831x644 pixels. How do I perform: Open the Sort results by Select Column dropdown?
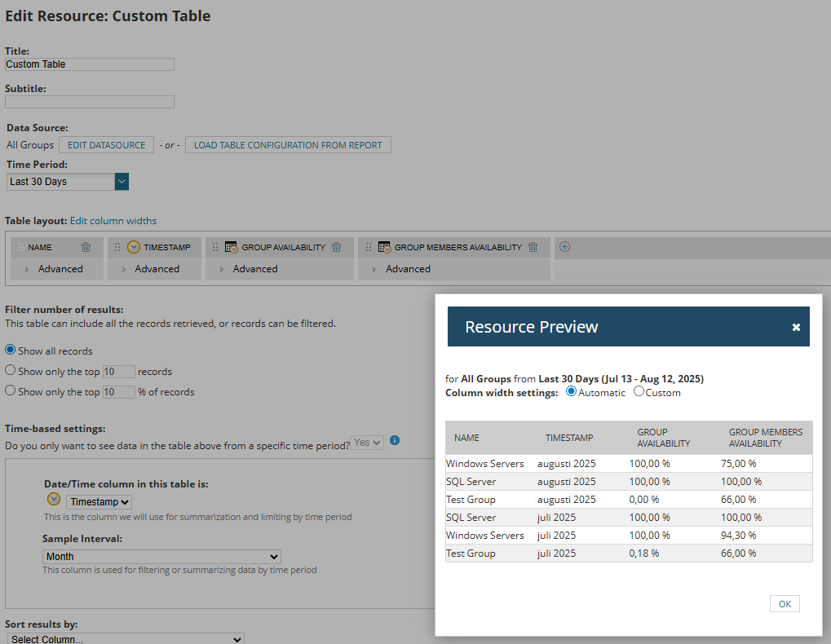coord(126,639)
